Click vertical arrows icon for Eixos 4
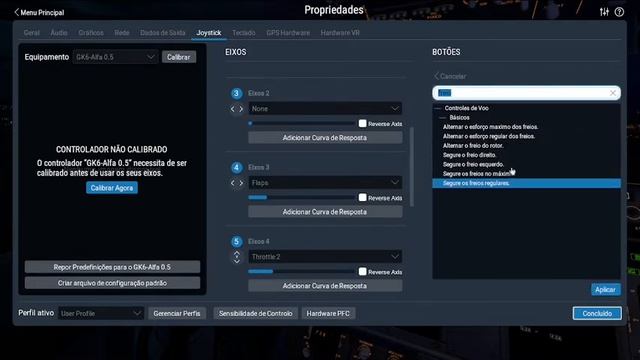The image size is (640, 360). tap(237, 257)
